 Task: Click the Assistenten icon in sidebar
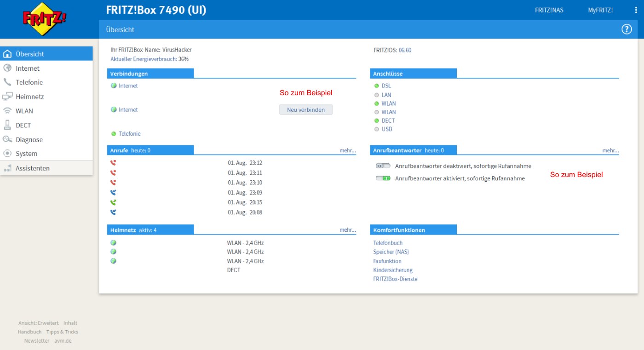(x=7, y=168)
